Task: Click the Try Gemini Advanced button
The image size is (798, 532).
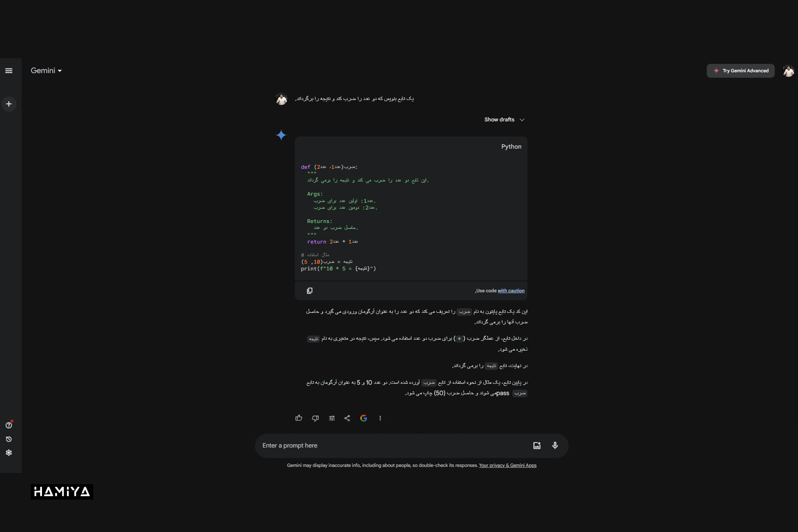Action: pos(741,71)
